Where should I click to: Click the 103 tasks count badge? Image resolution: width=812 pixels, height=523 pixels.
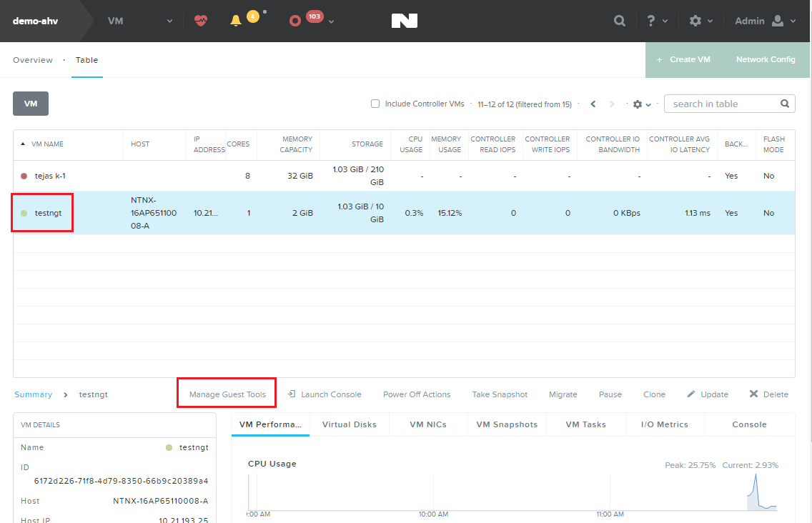(315, 16)
